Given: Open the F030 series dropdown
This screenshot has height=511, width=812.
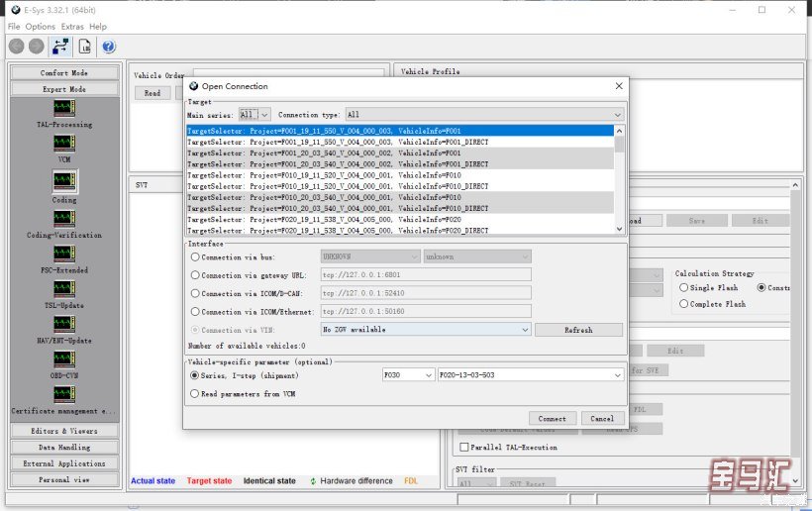Looking at the screenshot, I should [408, 375].
